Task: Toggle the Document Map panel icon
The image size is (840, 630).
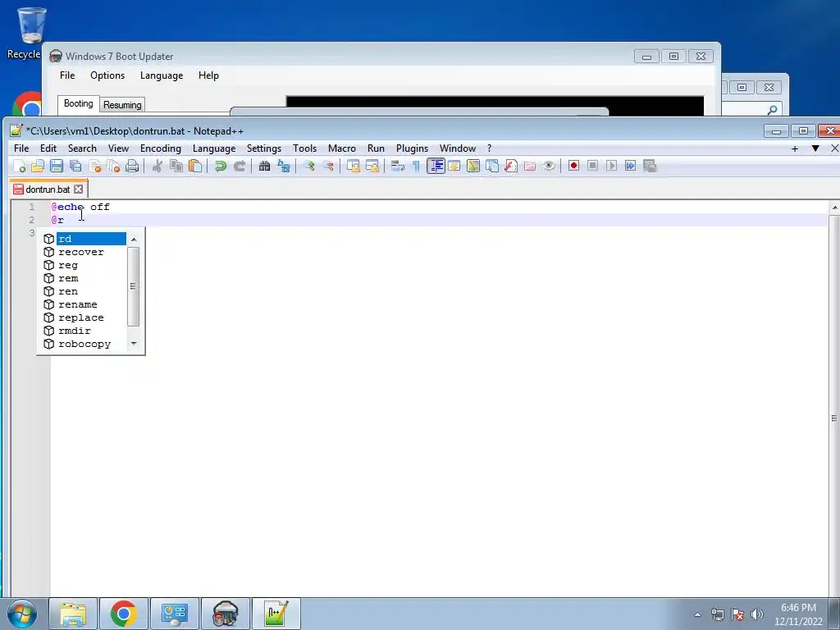Action: (x=473, y=166)
